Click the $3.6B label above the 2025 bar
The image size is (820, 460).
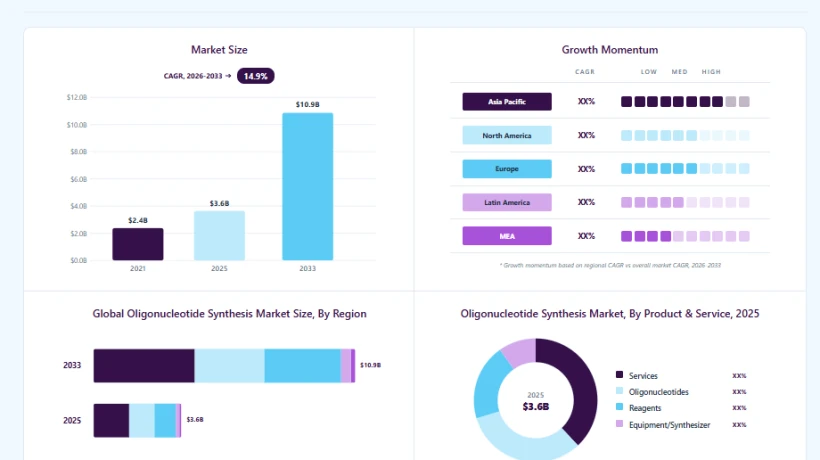click(x=219, y=203)
